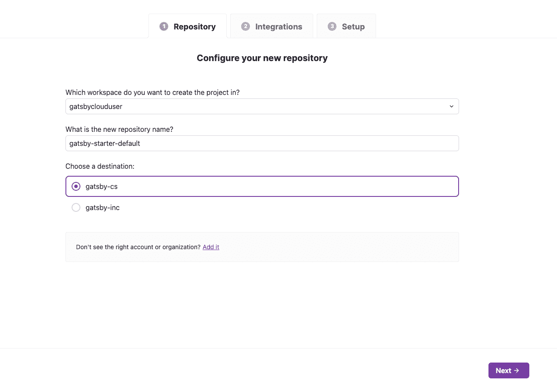Switch to the Setup tab
Image resolution: width=557 pixels, height=392 pixels.
point(353,26)
